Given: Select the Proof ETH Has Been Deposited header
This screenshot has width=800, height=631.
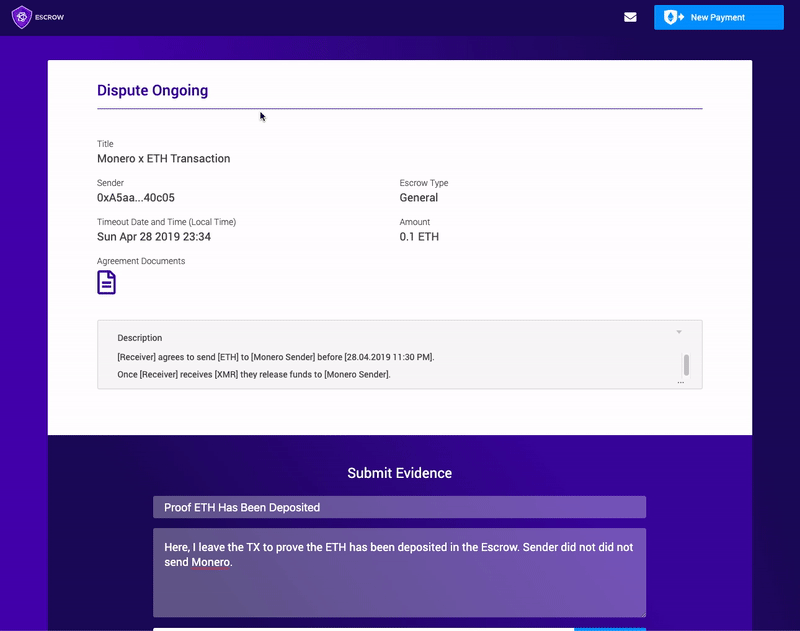Looking at the screenshot, I should 399,507.
